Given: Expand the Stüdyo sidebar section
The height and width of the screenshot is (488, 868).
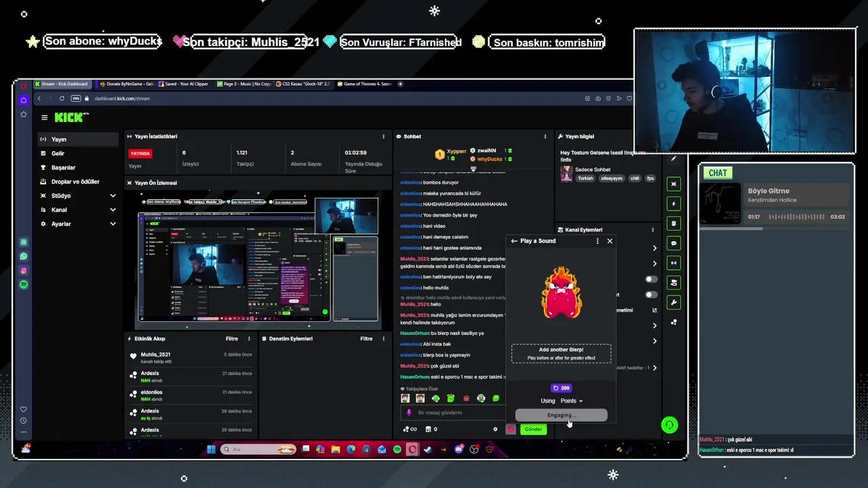Looking at the screenshot, I should pyautogui.click(x=78, y=196).
